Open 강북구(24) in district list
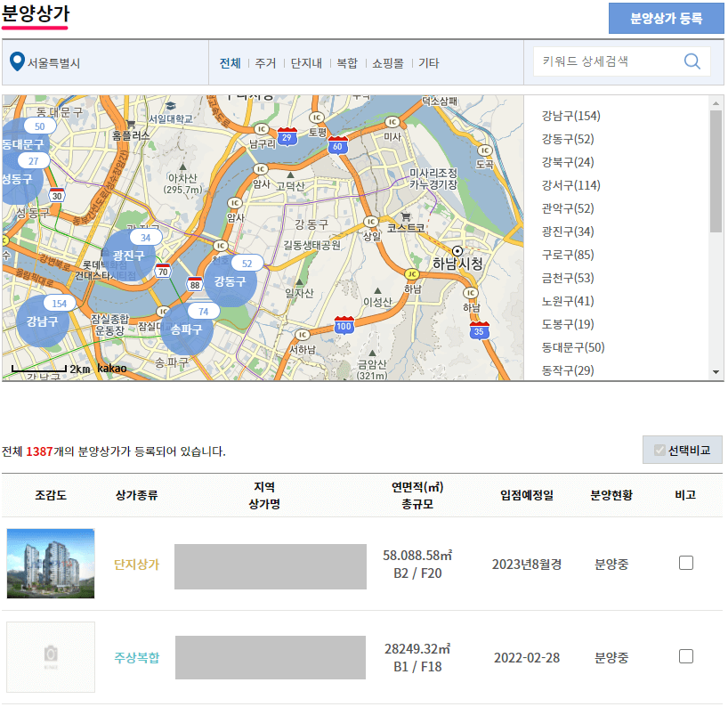 (568, 162)
